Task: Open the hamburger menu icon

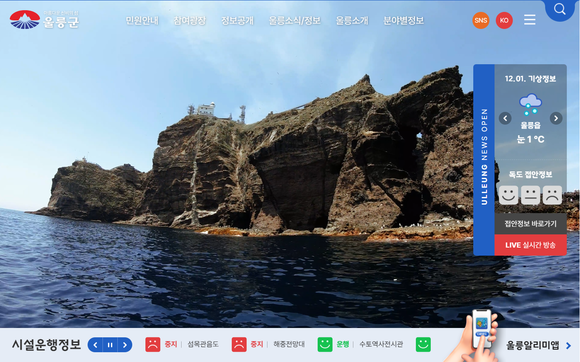Action: (x=529, y=20)
